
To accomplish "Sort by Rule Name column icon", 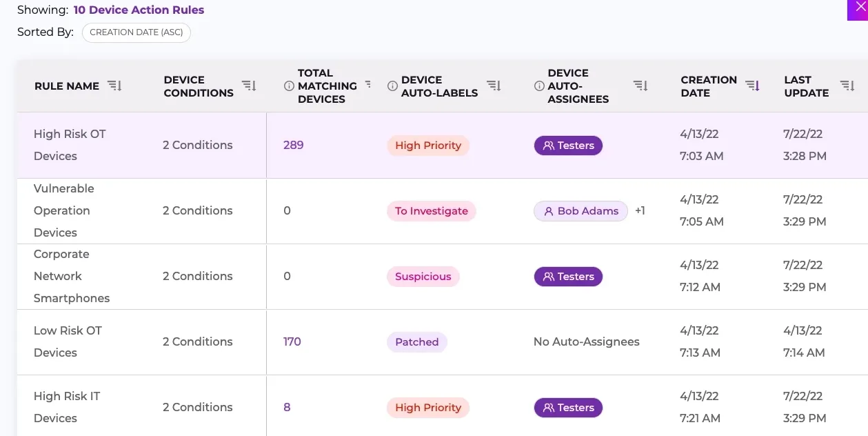I will point(114,86).
